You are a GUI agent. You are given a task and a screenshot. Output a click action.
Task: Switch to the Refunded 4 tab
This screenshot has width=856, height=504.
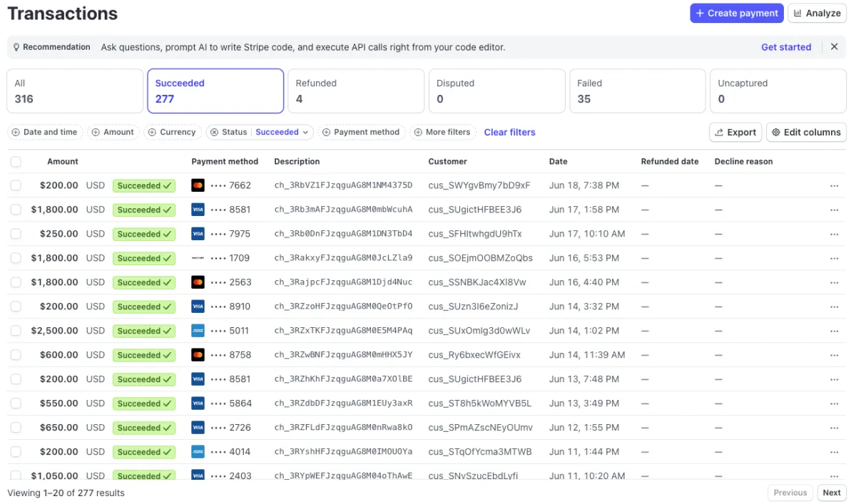click(356, 91)
